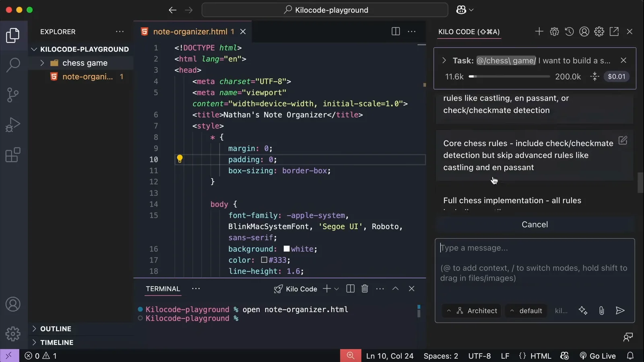Open the feedback icon below the Kilo Code chat
The image size is (644, 362).
(x=628, y=337)
